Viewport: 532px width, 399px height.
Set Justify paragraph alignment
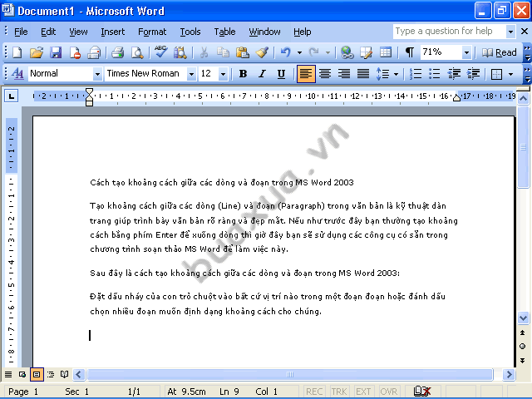click(x=363, y=74)
